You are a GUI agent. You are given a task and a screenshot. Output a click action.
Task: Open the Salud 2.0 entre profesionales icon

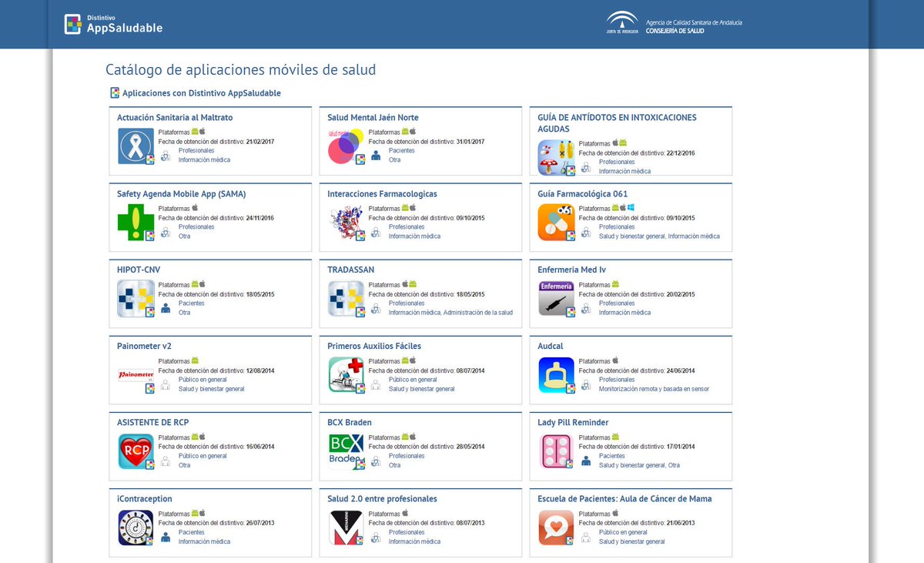[x=346, y=528]
